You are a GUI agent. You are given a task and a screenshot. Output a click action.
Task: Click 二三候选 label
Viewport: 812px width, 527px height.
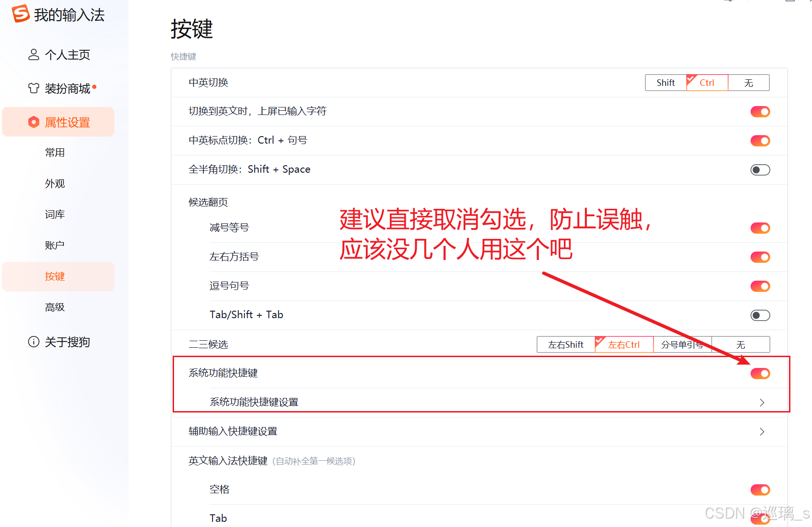coord(208,344)
